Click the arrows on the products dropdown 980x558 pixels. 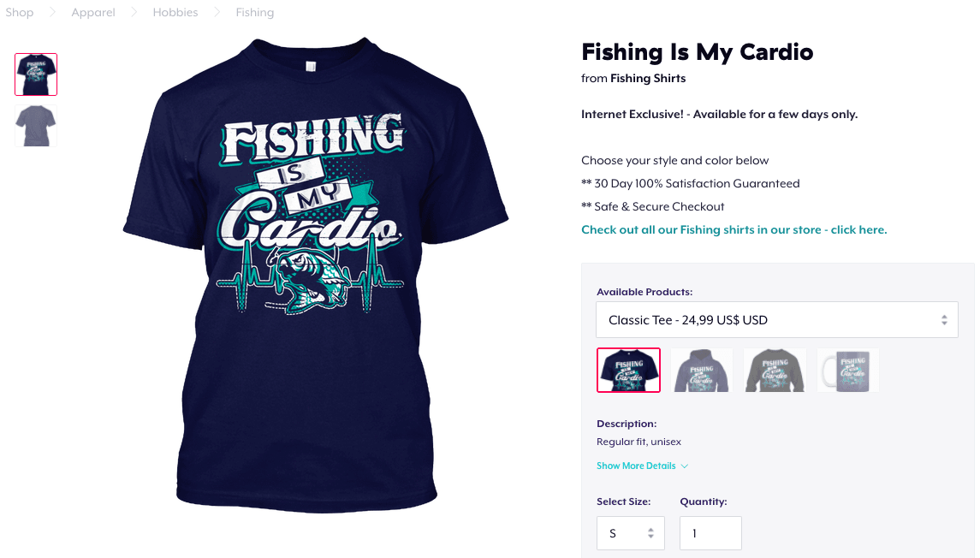click(x=944, y=320)
